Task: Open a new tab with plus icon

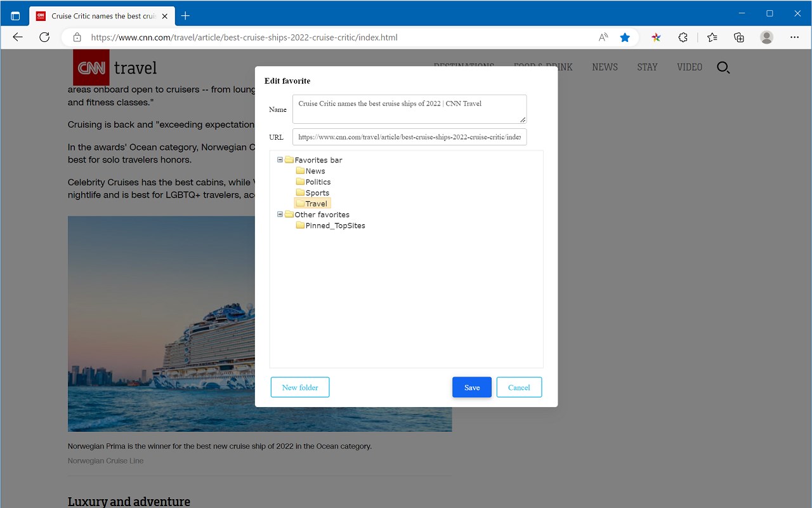Action: pos(185,16)
